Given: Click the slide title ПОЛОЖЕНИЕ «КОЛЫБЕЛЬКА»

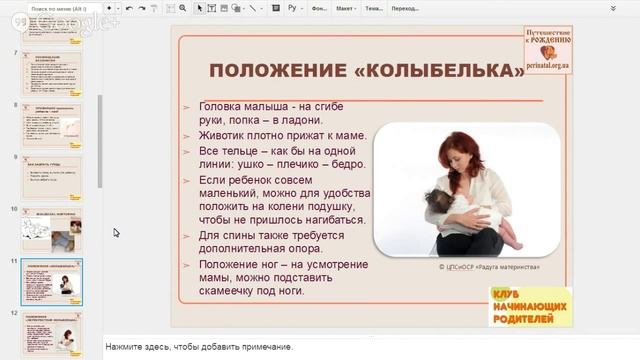Looking at the screenshot, I should (x=367, y=71).
